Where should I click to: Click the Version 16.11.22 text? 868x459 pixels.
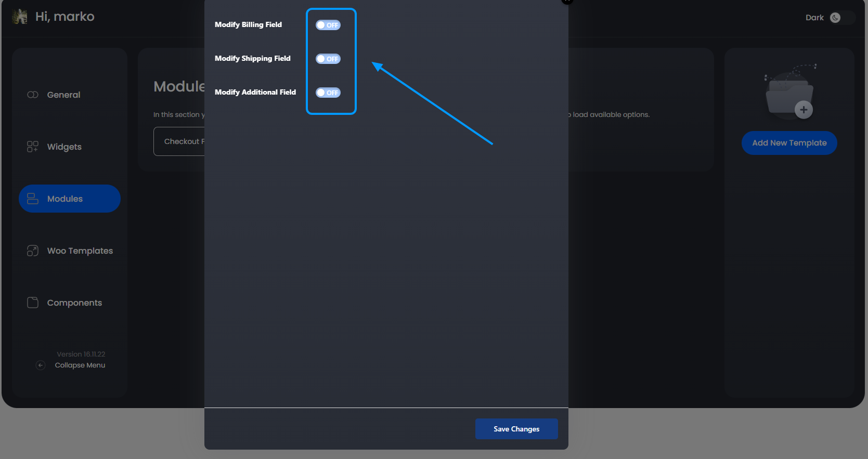(x=81, y=354)
